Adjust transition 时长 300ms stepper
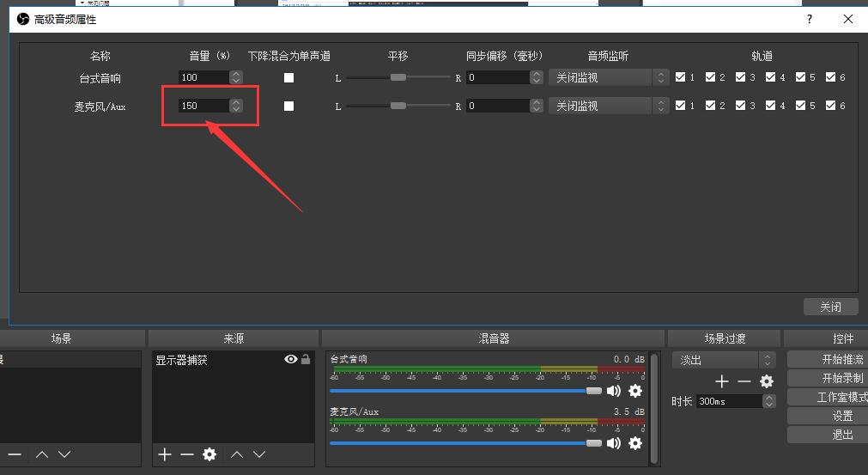 click(769, 401)
